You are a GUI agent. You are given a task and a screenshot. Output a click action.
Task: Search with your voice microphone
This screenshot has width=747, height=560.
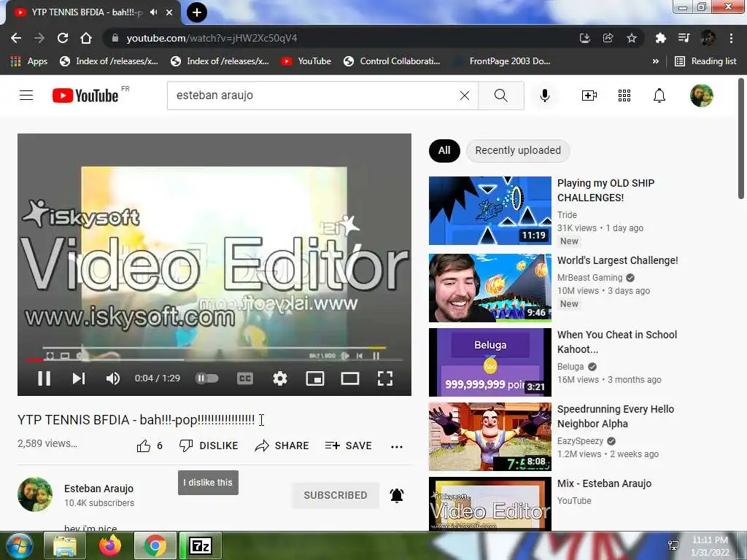[544, 96]
